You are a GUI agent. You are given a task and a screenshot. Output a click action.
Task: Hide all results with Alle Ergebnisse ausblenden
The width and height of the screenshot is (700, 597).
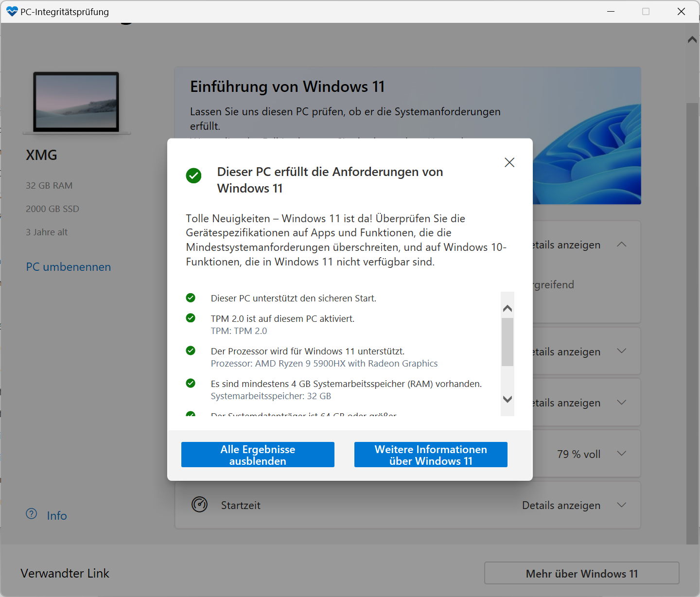pyautogui.click(x=258, y=455)
